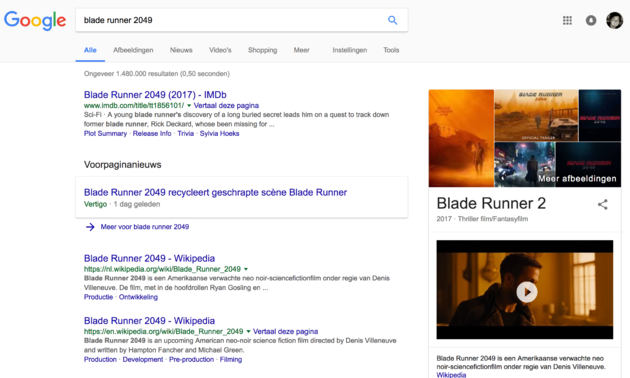Viewport: 630px width, 378px height.
Task: Click the Ongeveer 1.480.000 resultaten text
Action: [157, 74]
